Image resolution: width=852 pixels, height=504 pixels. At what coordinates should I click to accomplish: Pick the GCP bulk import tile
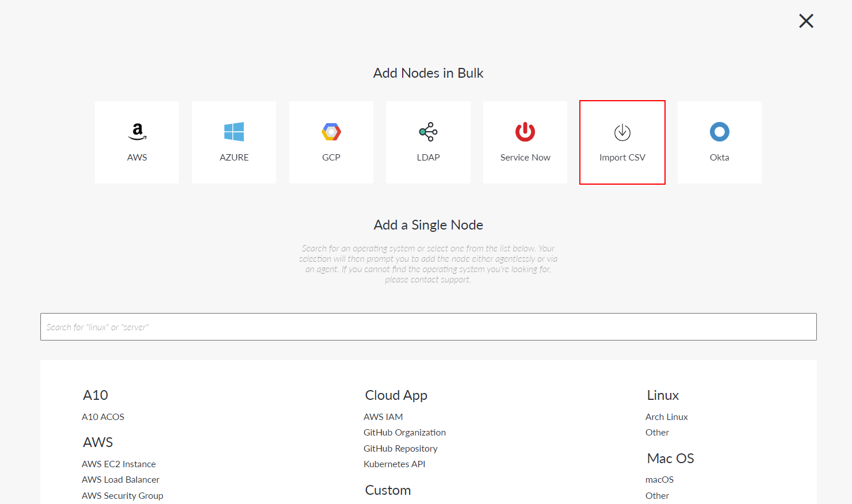pos(331,142)
